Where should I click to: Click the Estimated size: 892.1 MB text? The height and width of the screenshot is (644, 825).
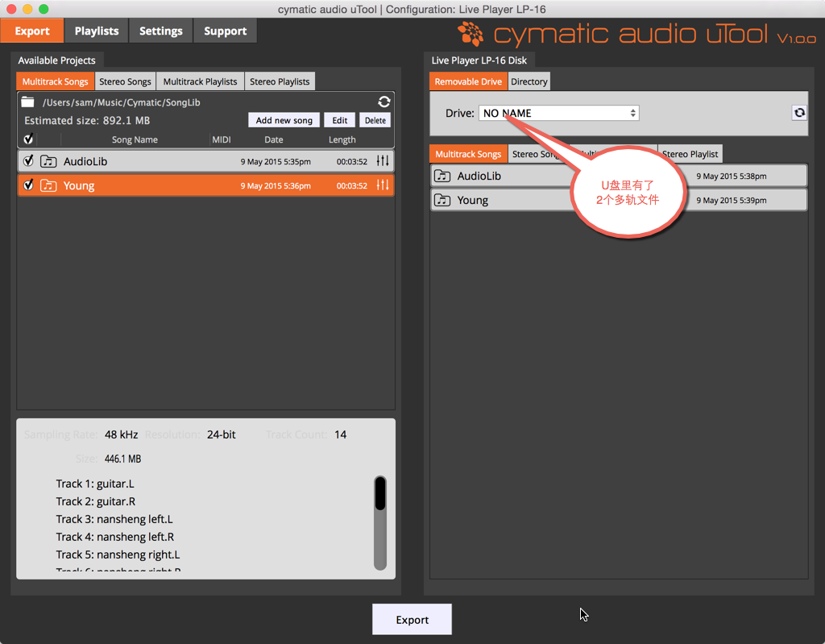(x=87, y=121)
